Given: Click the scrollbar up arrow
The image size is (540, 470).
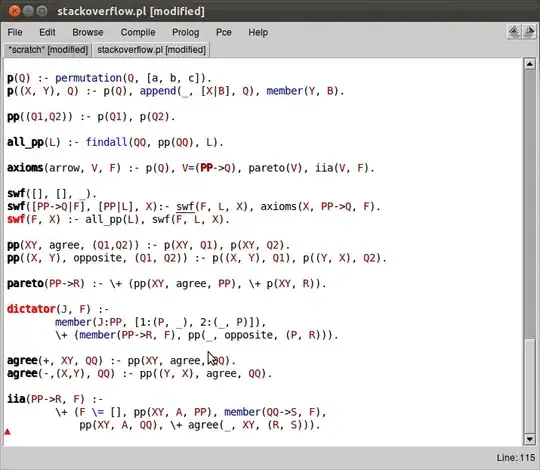Looking at the screenshot, I should pos(529,64).
